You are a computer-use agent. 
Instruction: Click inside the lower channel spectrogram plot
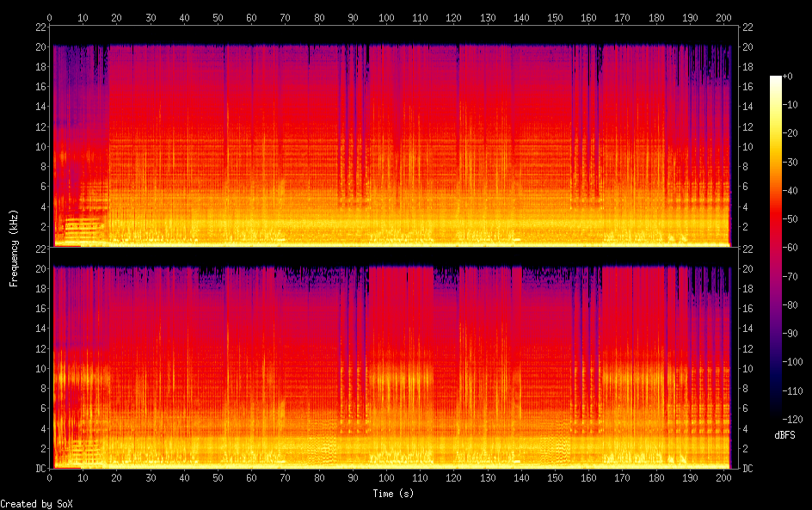[394, 359]
